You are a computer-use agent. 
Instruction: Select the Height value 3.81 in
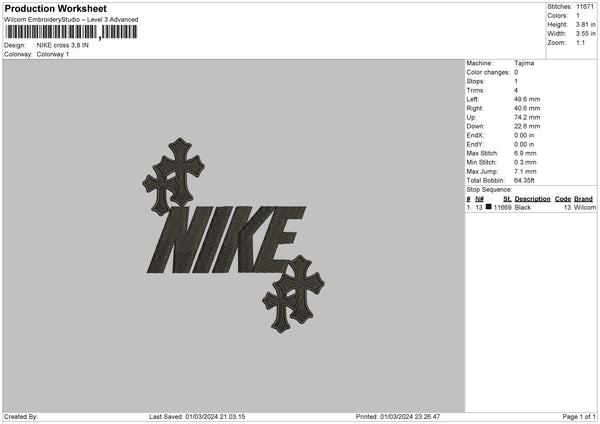585,24
